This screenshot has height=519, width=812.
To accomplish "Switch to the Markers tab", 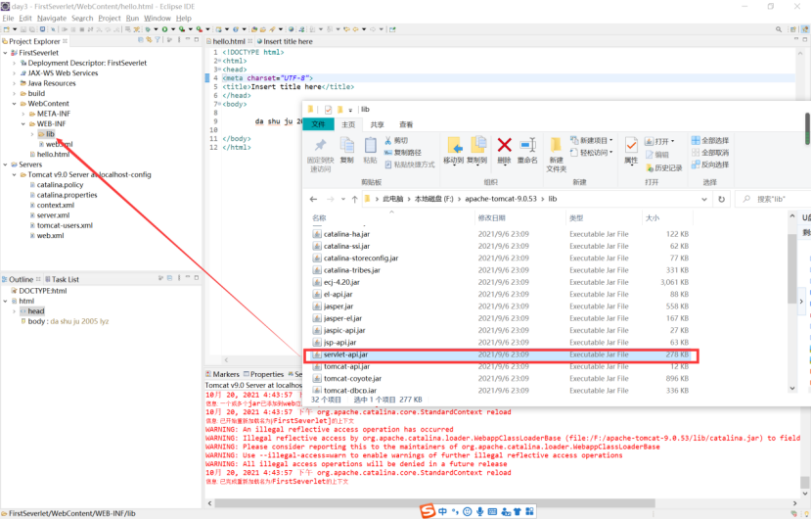I will [x=223, y=374].
